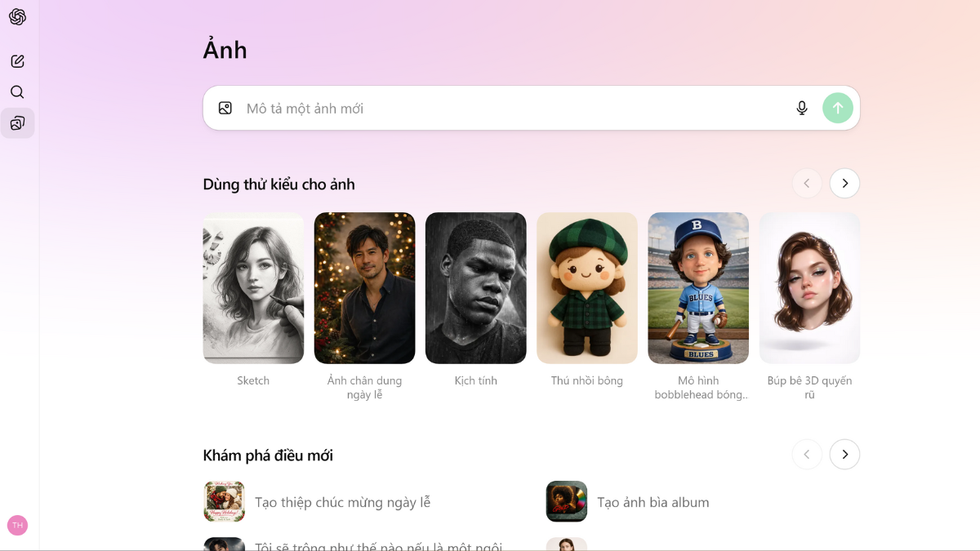Open Tạo thiệp chúc mừng ngày lễ suggestion
This screenshot has width=980, height=551.
[x=342, y=502]
